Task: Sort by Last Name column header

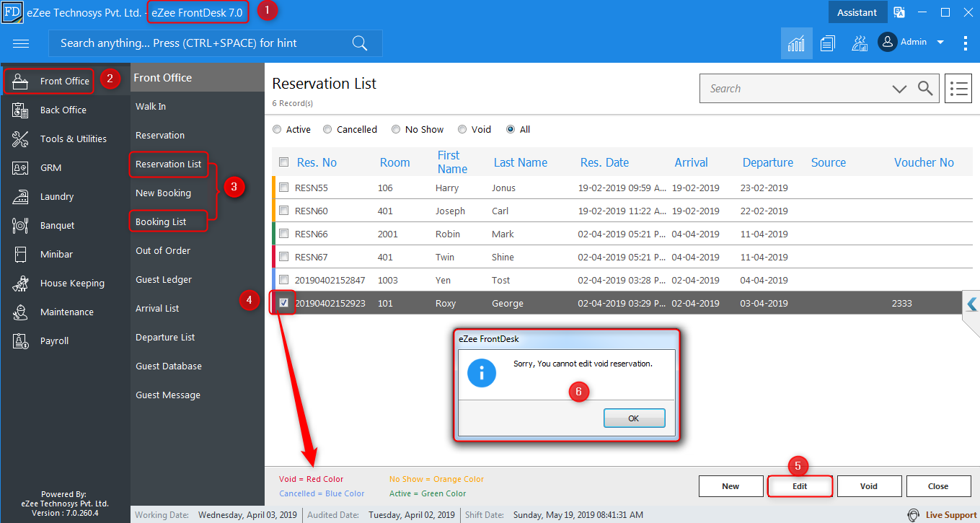Action: pos(521,162)
